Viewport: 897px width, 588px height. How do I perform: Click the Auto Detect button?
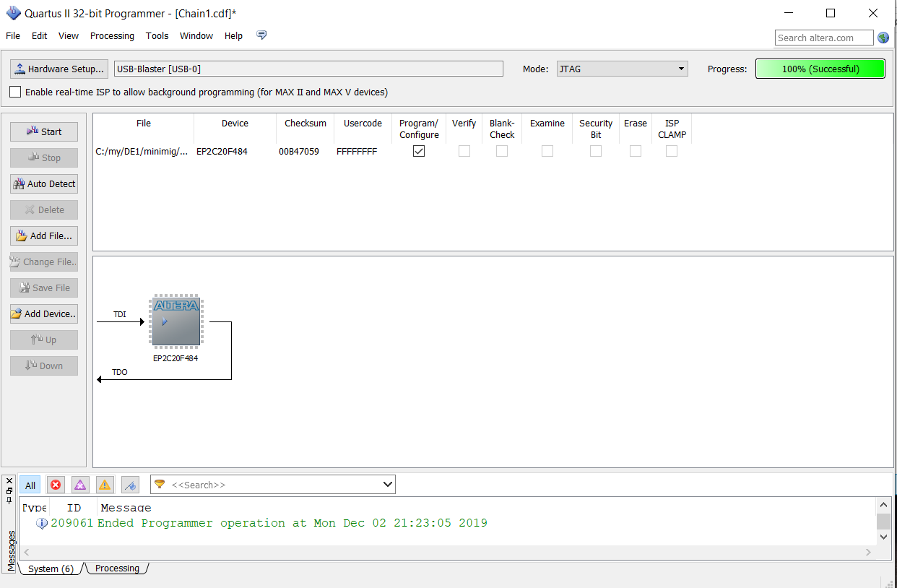pyautogui.click(x=44, y=183)
